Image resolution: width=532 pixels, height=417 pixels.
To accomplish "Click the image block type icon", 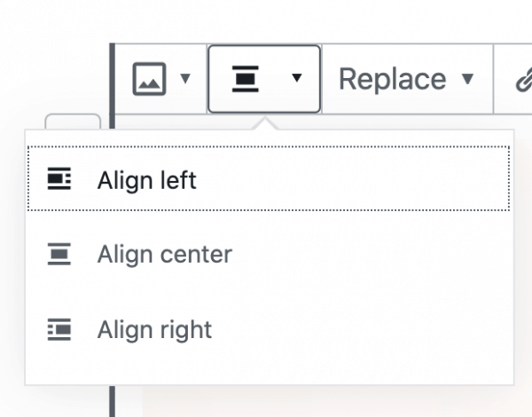I will [x=149, y=79].
